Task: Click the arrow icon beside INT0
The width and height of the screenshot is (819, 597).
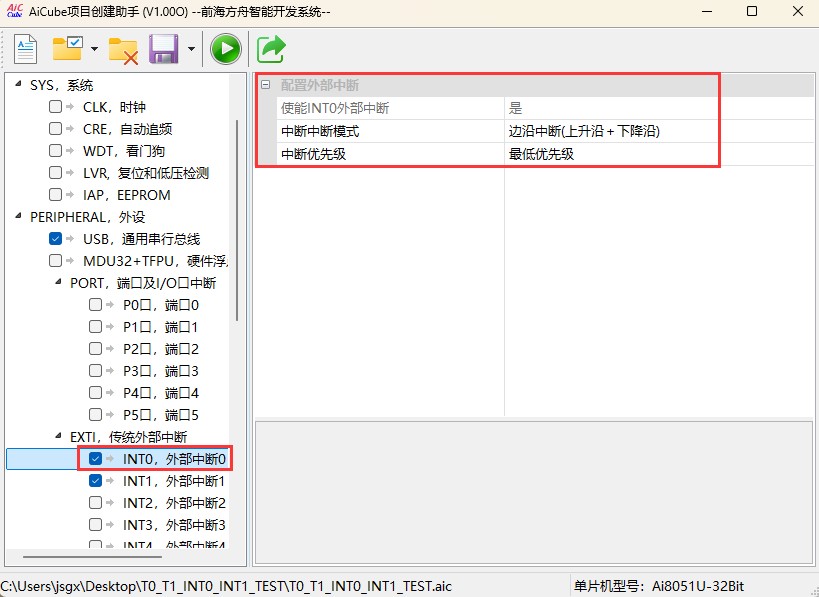Action: tap(110, 459)
